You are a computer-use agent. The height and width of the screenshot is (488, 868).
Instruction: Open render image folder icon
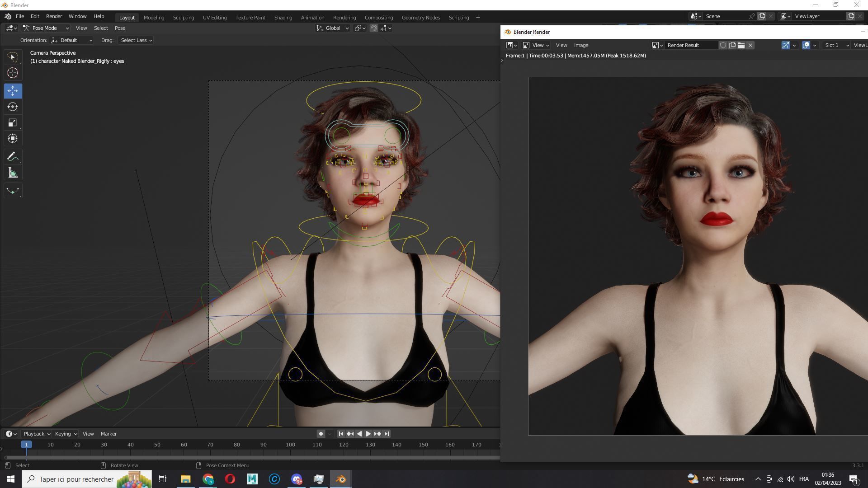click(x=741, y=45)
